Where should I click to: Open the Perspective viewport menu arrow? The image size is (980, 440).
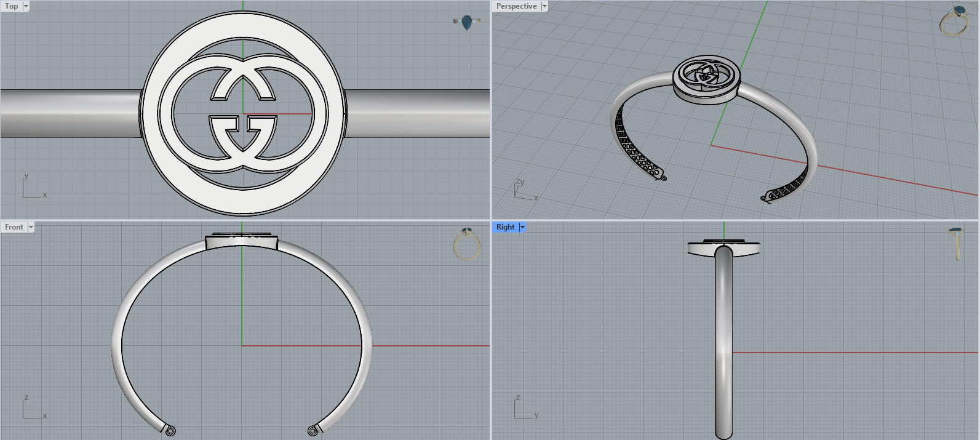(x=544, y=6)
